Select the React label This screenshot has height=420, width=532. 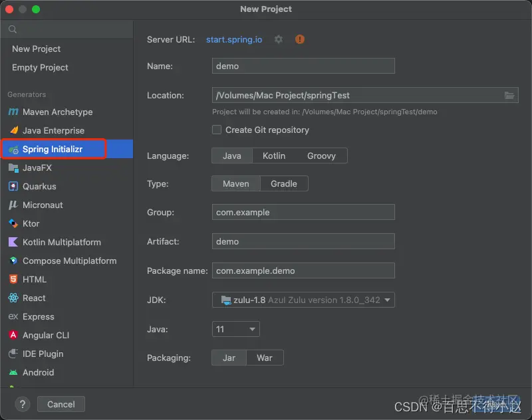click(x=34, y=298)
